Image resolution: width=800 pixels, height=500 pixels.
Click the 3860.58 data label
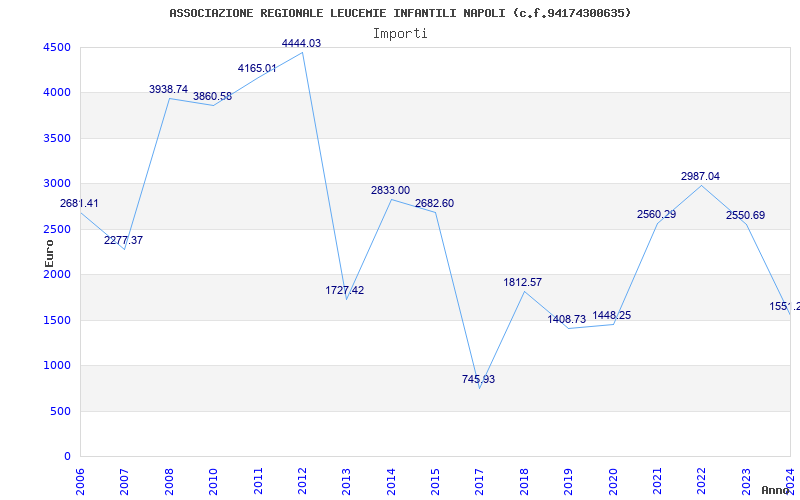(212, 96)
